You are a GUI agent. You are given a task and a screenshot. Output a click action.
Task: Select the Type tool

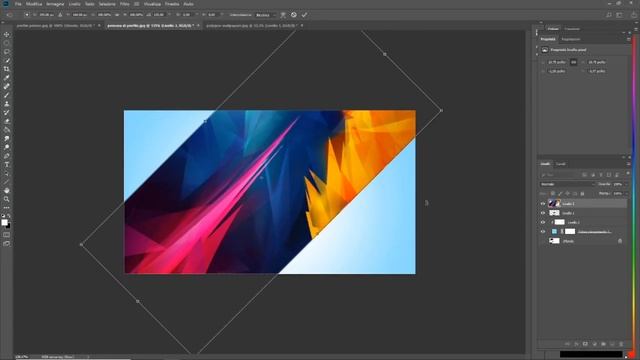click(7, 164)
